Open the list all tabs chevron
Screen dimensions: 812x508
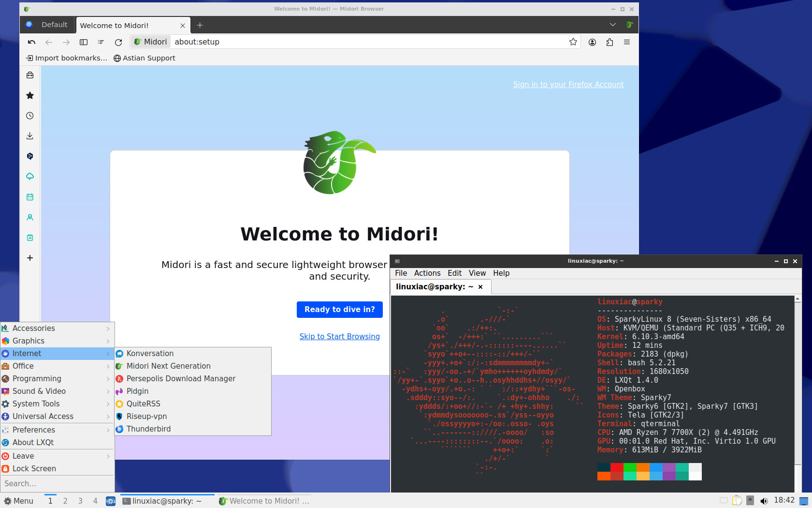click(x=613, y=25)
